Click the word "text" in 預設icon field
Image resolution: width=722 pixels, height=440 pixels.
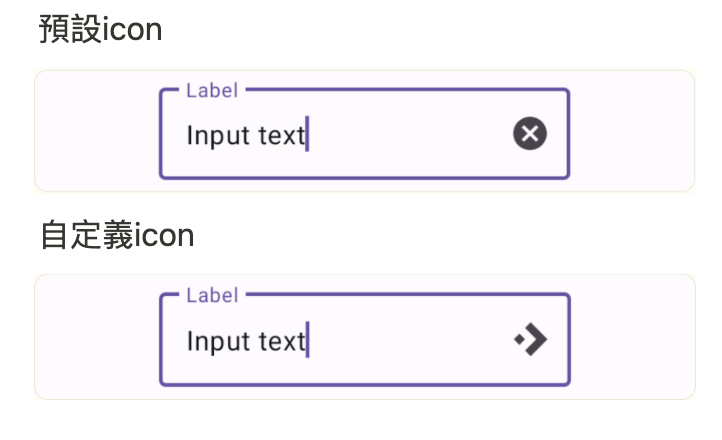(x=280, y=135)
